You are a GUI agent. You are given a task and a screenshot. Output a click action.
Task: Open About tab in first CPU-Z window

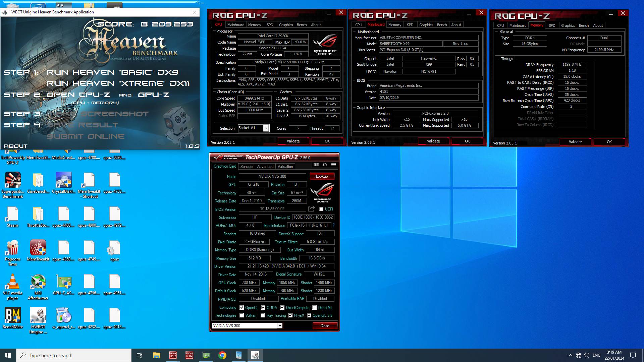tap(316, 25)
